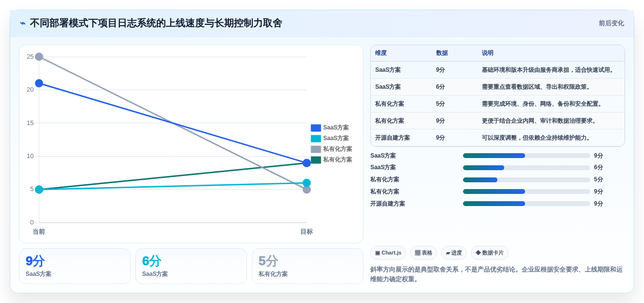Image resolution: width=644 pixels, height=303 pixels.
Task: Click the 前后变化 label in the header
Action: coord(611,23)
